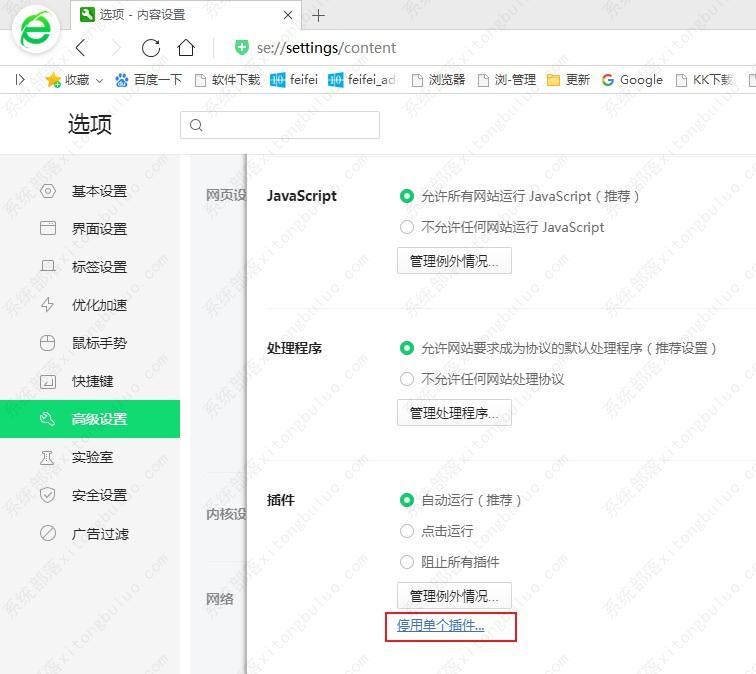
Task: Open a new tab with plus icon
Action: point(319,15)
